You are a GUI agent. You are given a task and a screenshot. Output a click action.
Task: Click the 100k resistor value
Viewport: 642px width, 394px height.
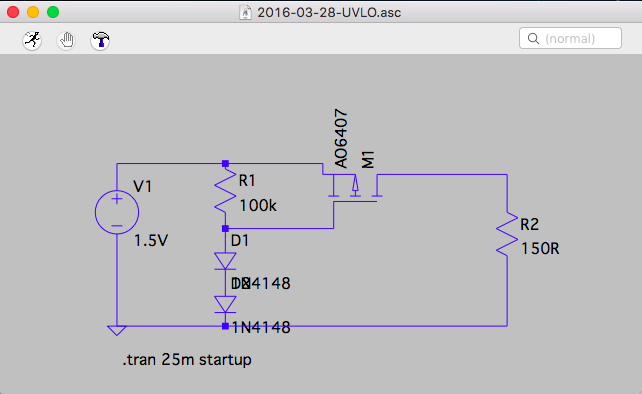click(258, 206)
